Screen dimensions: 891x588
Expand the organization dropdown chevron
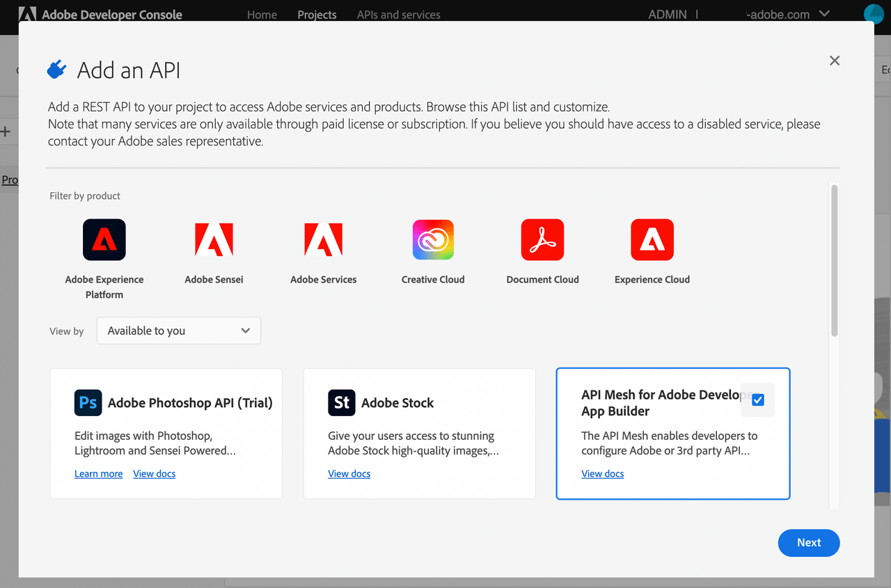point(825,13)
